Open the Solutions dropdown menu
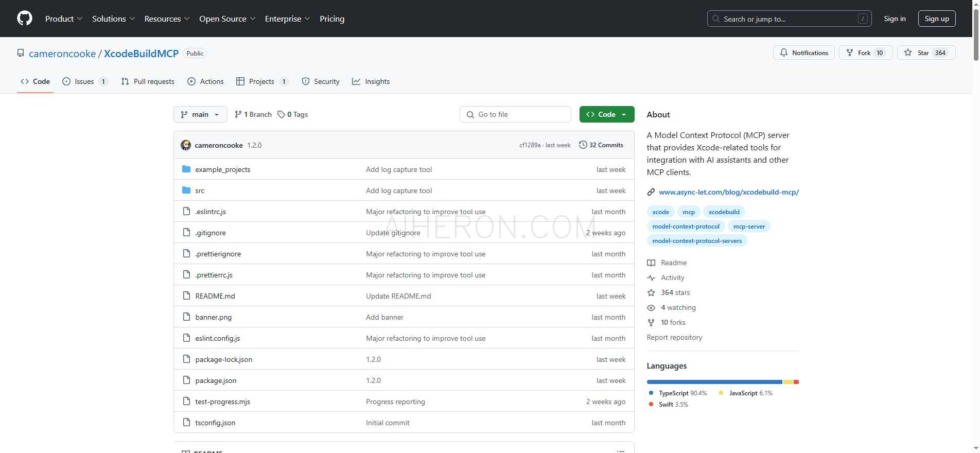Viewport: 980px width, 453px height. (113, 19)
